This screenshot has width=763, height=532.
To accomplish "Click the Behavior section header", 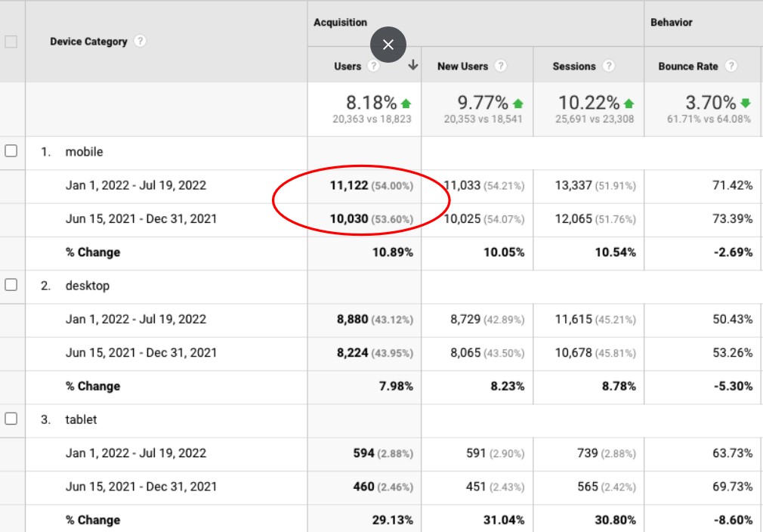I will 670,23.
